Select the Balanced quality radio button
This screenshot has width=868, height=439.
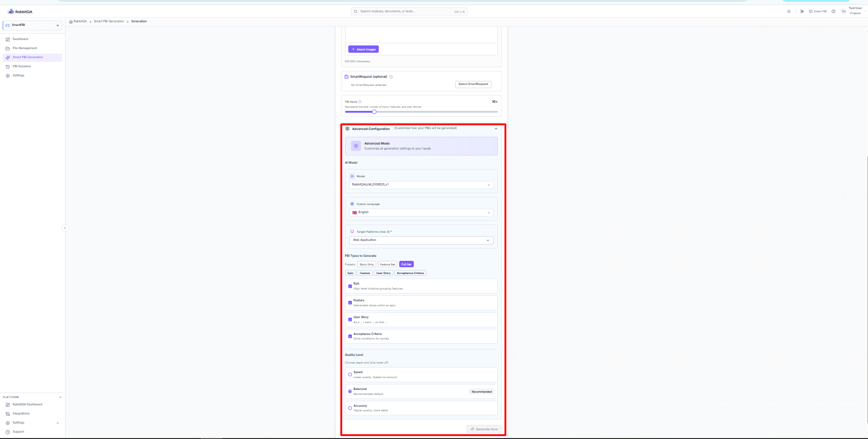[350, 391]
